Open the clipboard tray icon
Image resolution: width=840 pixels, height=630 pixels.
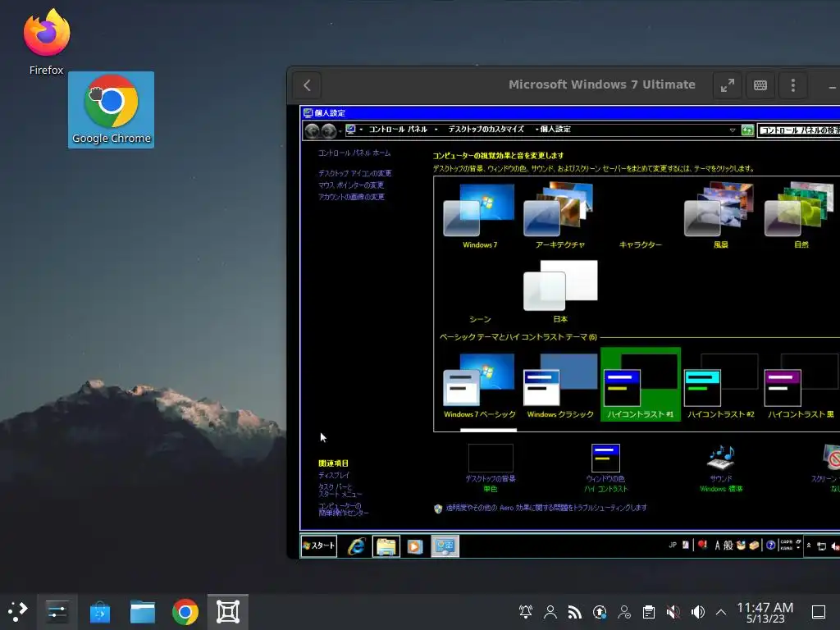[648, 612]
